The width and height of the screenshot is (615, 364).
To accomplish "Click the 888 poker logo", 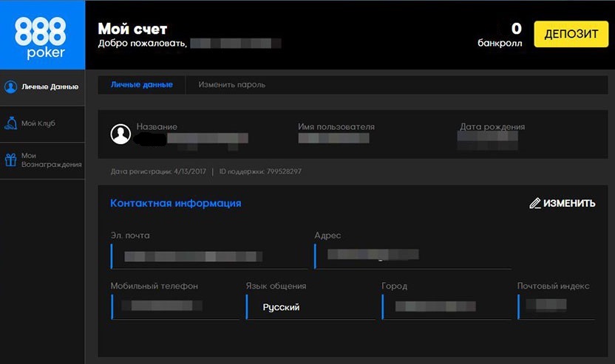I will coord(41,38).
